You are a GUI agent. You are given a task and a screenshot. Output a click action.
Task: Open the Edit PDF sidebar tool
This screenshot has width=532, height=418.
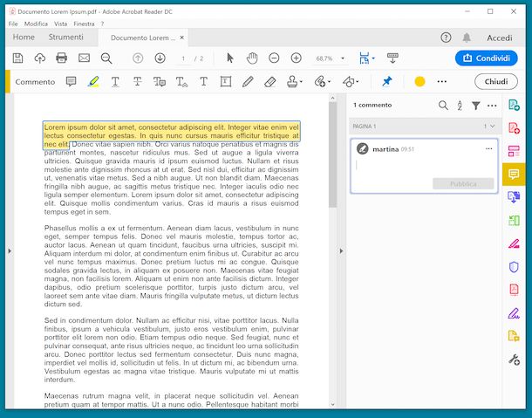[x=514, y=151]
